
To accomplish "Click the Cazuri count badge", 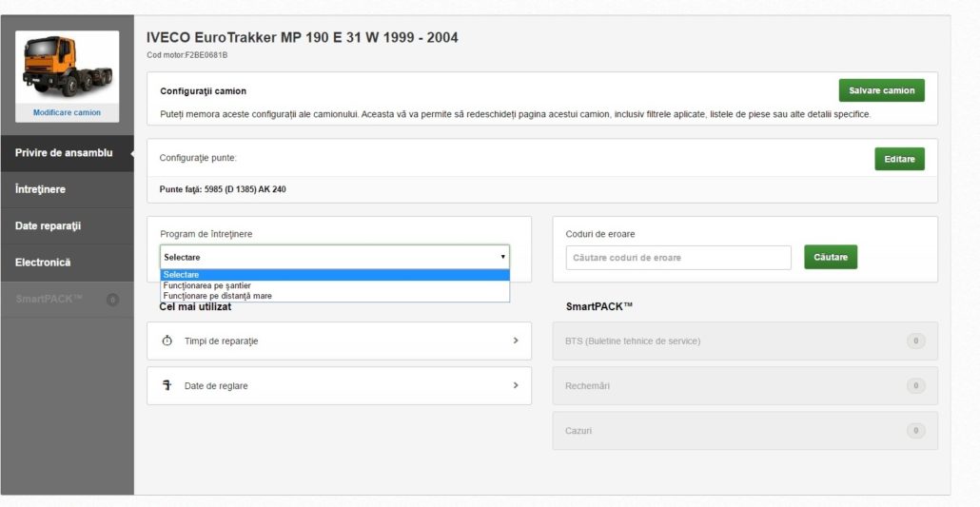I will click(x=915, y=430).
